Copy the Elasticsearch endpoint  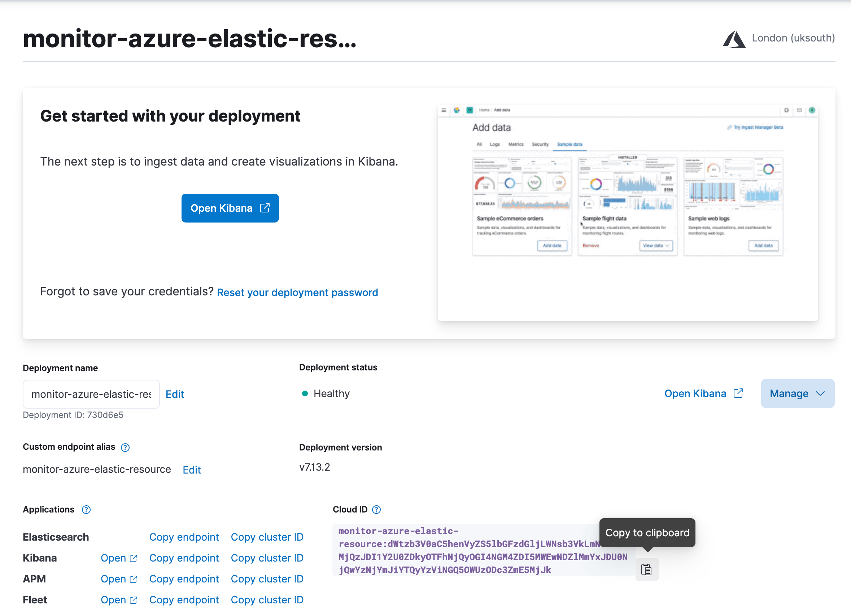coord(184,537)
